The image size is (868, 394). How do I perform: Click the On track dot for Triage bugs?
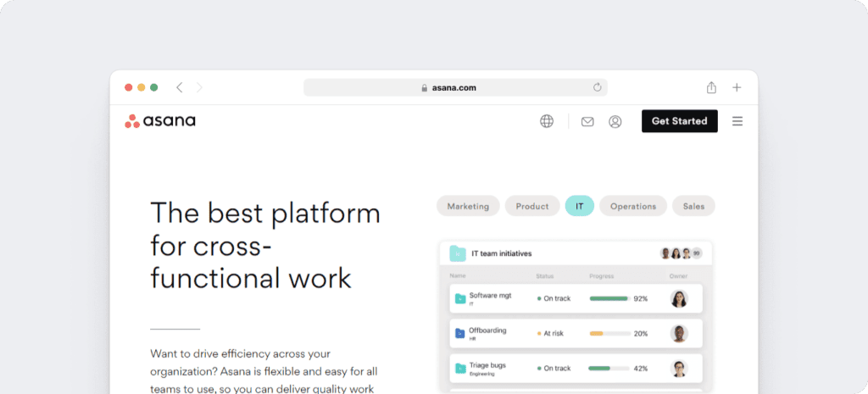click(539, 369)
